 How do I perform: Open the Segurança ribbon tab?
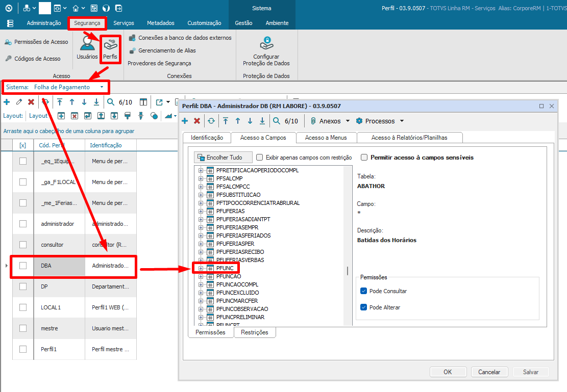[x=87, y=23]
